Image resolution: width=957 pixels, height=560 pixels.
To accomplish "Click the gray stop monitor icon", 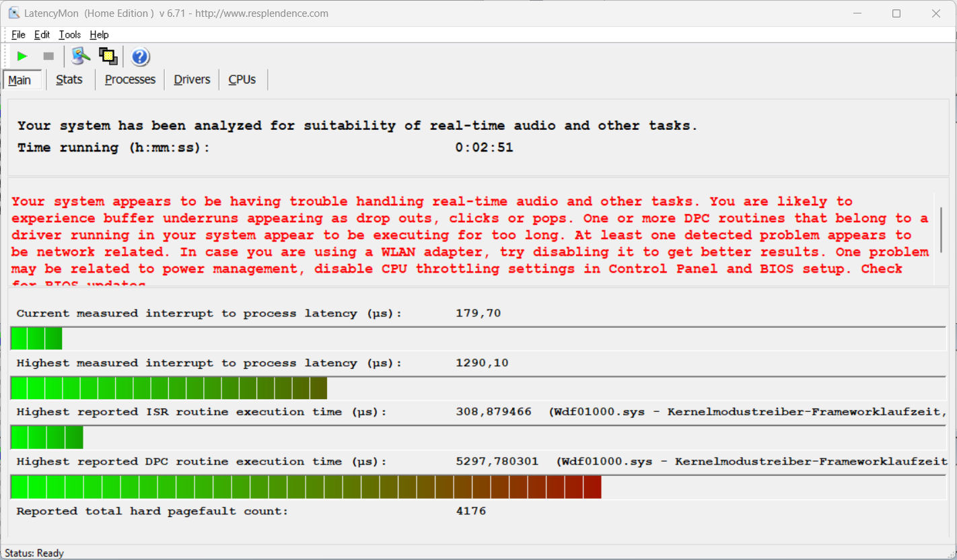I will tap(48, 57).
